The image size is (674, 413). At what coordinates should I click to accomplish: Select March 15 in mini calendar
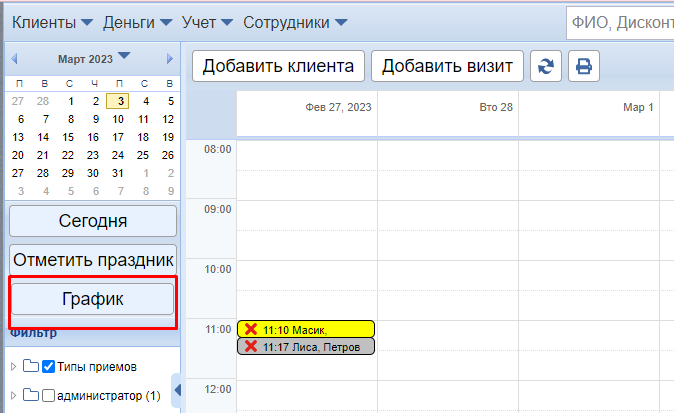68,137
